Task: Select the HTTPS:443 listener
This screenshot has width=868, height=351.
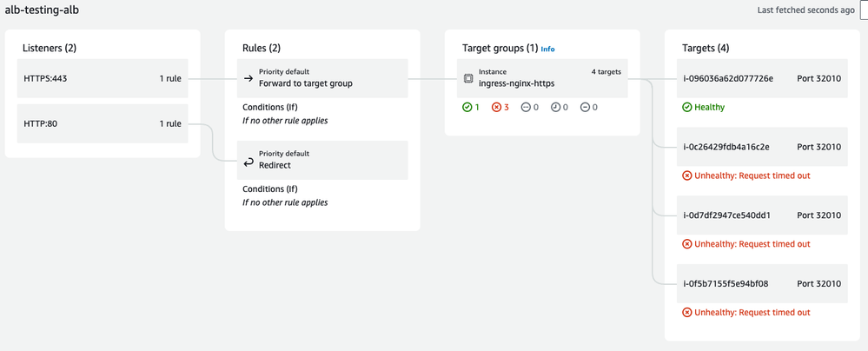Action: click(x=103, y=78)
